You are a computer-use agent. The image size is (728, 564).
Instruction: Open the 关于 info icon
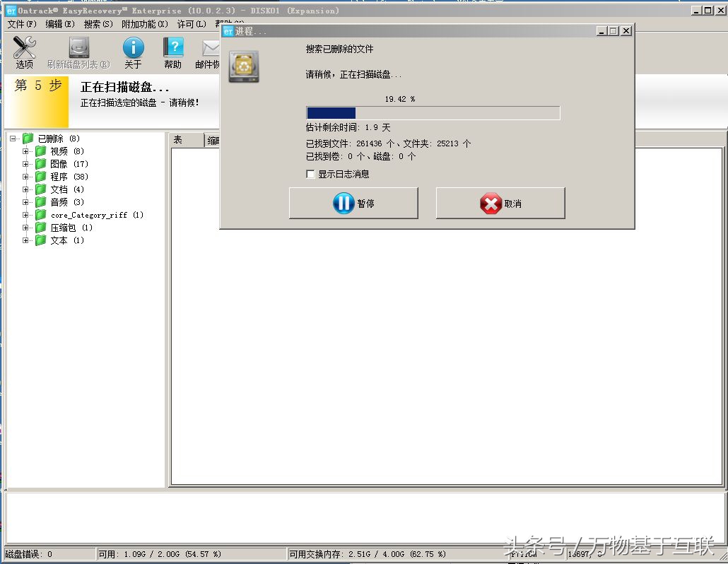[134, 47]
